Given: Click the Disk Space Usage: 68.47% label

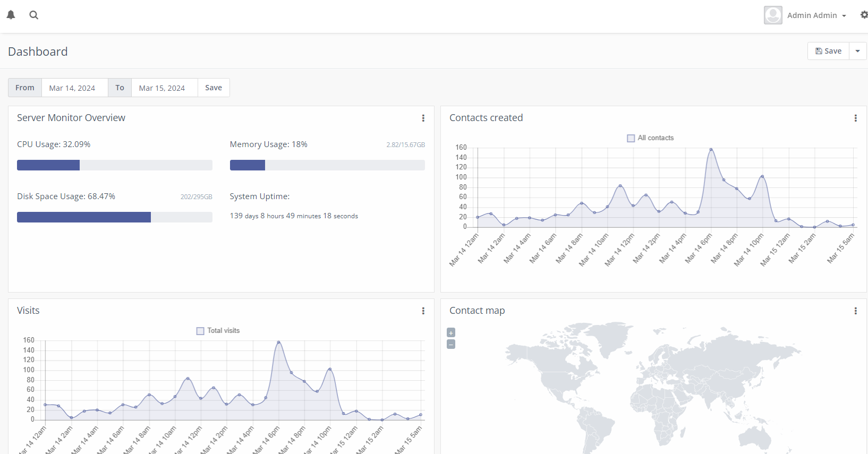Looking at the screenshot, I should click(x=66, y=196).
